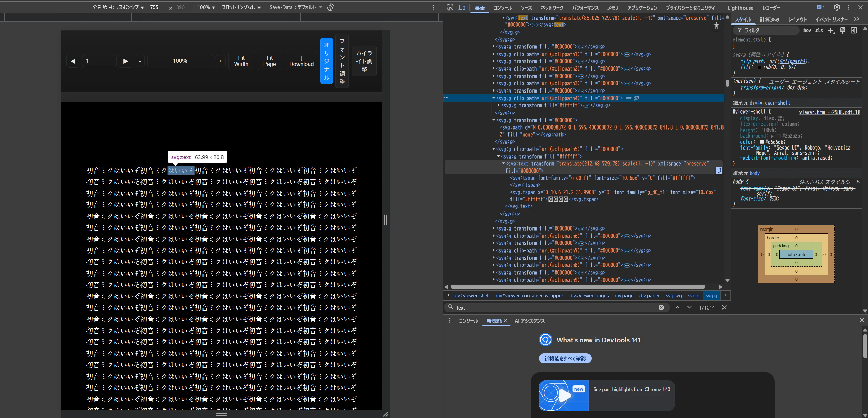Open the レスポンシブ dimensions dropdown
The image size is (868, 418).
point(118,7)
